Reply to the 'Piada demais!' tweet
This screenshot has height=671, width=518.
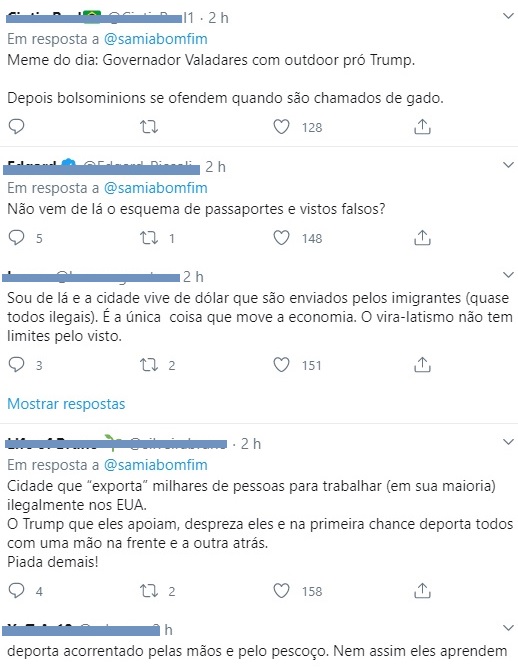(x=16, y=591)
